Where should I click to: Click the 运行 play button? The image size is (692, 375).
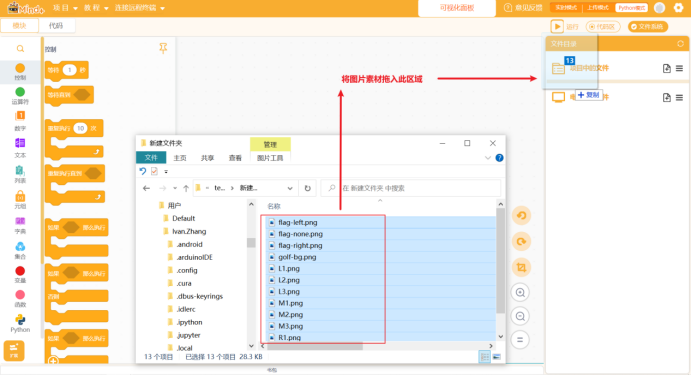click(557, 26)
